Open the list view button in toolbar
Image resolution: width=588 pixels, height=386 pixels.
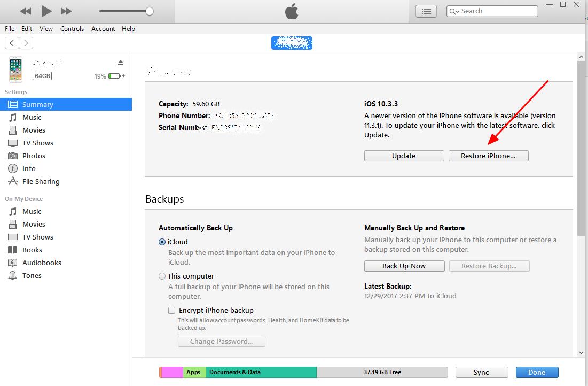coord(426,11)
